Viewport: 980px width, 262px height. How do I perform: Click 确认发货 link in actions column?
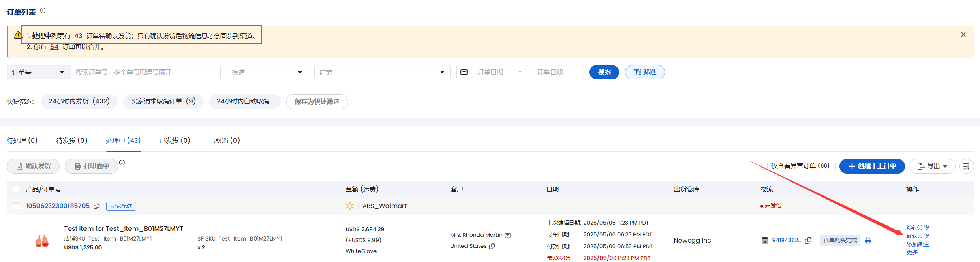point(917,236)
